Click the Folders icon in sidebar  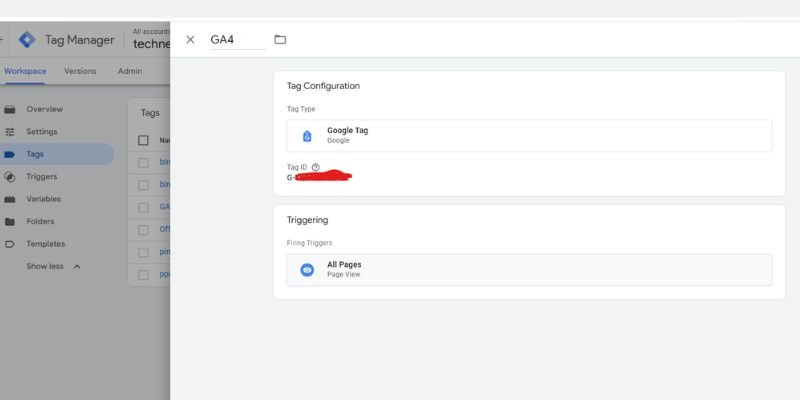coord(10,221)
